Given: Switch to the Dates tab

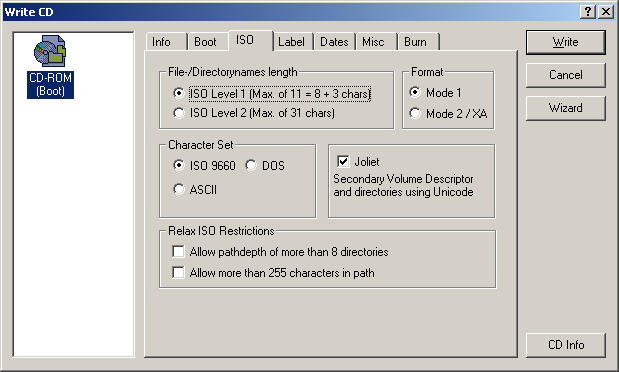Looking at the screenshot, I should tap(335, 41).
